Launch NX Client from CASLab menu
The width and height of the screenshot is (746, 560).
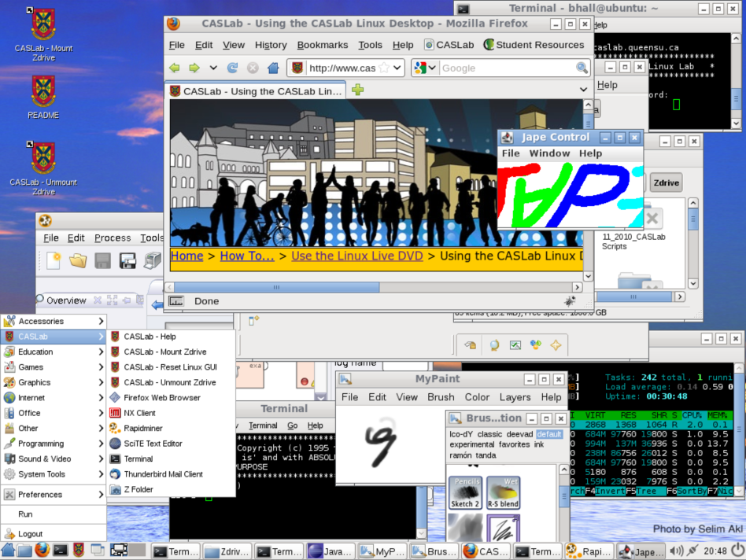coord(170,413)
